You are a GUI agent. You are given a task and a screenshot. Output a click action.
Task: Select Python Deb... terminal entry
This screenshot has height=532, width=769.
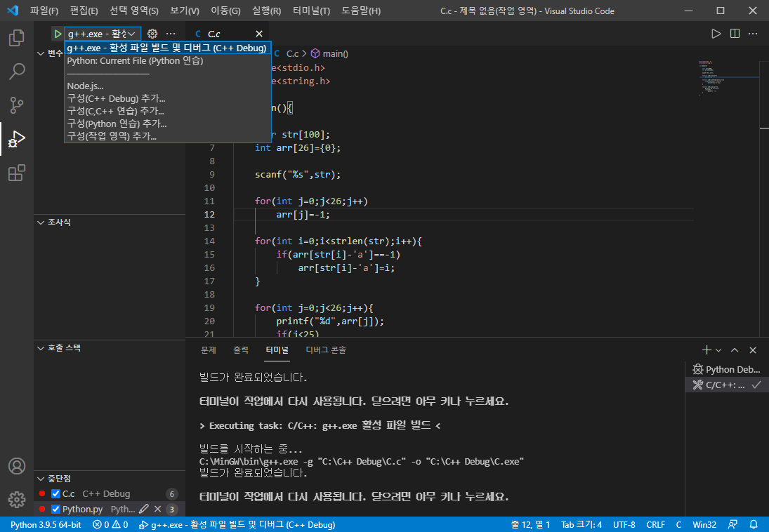(x=727, y=369)
